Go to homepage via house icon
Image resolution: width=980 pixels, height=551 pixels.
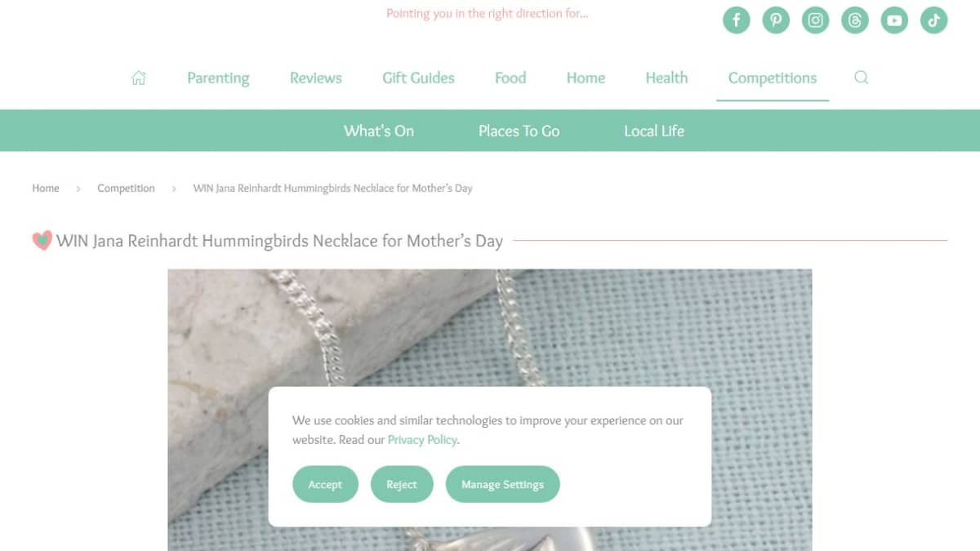coord(139,78)
